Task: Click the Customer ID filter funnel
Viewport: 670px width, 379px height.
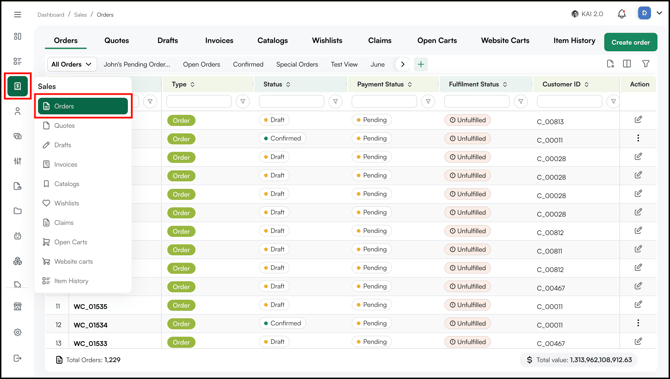Action: pyautogui.click(x=613, y=101)
